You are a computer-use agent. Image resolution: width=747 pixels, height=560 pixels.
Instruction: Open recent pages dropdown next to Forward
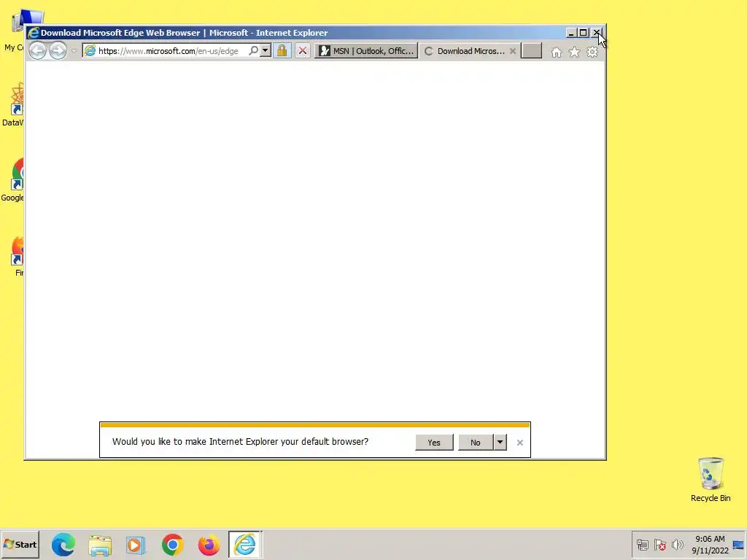[74, 51]
